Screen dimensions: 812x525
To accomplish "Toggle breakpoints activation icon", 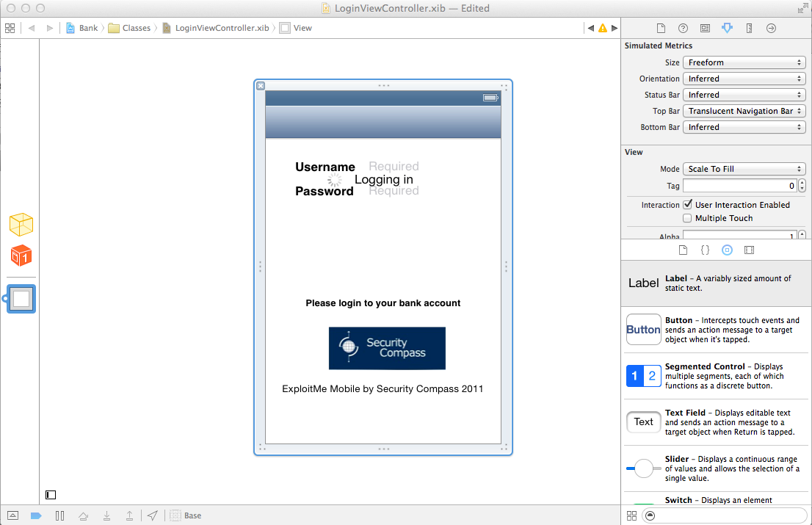I will 36,515.
